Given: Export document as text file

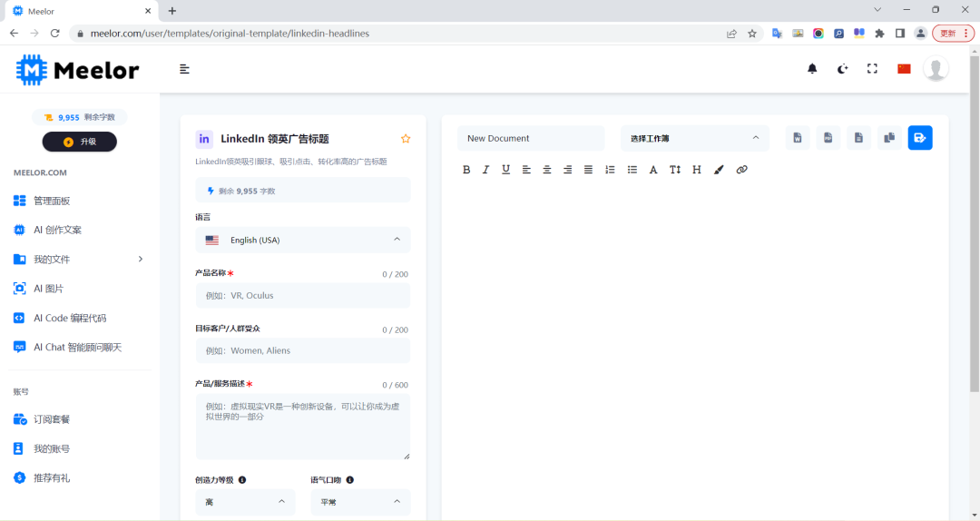Looking at the screenshot, I should coord(858,138).
